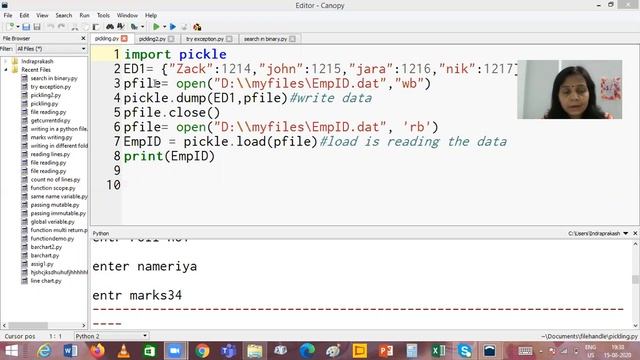Click the 'Cursor pos' status bar label
640x360 pixels.
20,336
